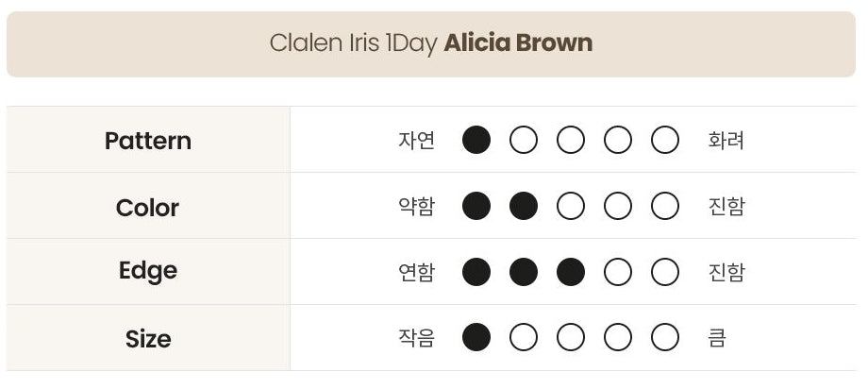868x389 pixels.
Task: Select the Size row header label
Action: [148, 338]
